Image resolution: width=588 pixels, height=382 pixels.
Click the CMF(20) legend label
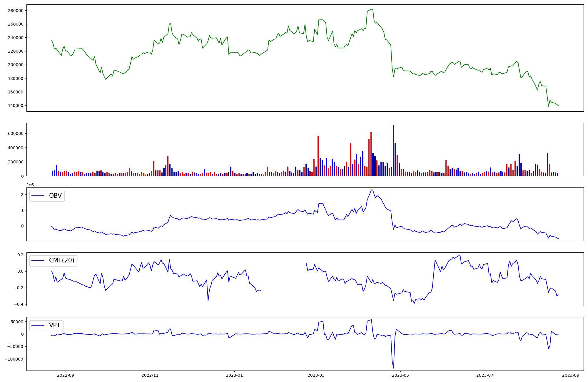[61, 260]
